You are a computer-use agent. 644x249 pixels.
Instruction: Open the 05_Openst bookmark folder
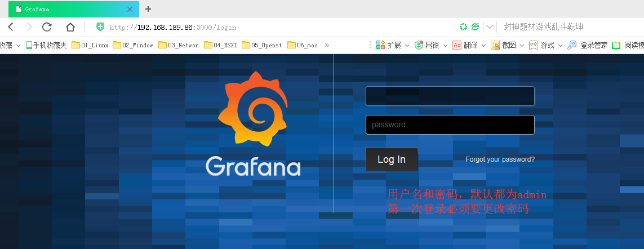262,45
